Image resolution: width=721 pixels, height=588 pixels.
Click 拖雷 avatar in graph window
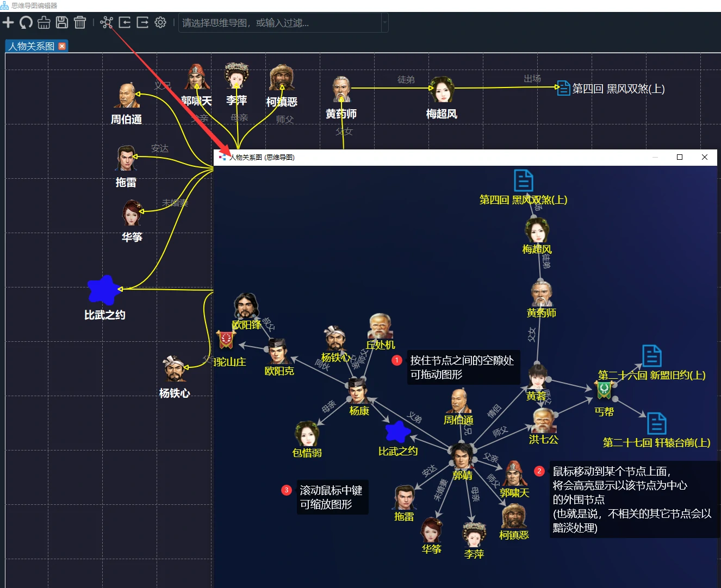point(404,498)
